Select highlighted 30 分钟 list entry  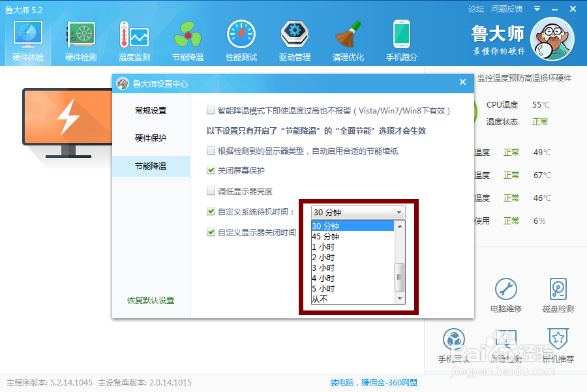(353, 226)
